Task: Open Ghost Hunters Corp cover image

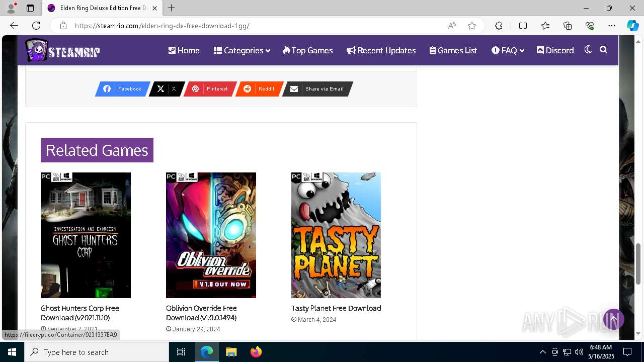Action: pyautogui.click(x=86, y=235)
